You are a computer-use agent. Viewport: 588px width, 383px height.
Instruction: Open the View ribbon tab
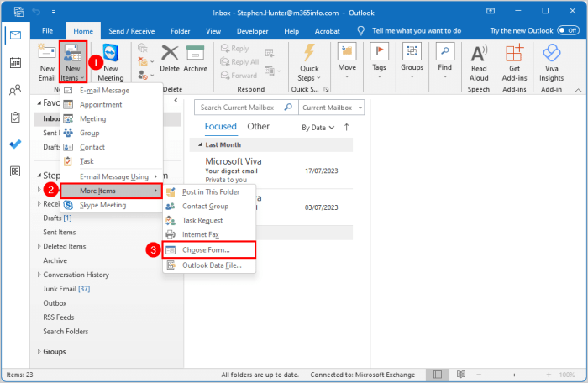213,31
